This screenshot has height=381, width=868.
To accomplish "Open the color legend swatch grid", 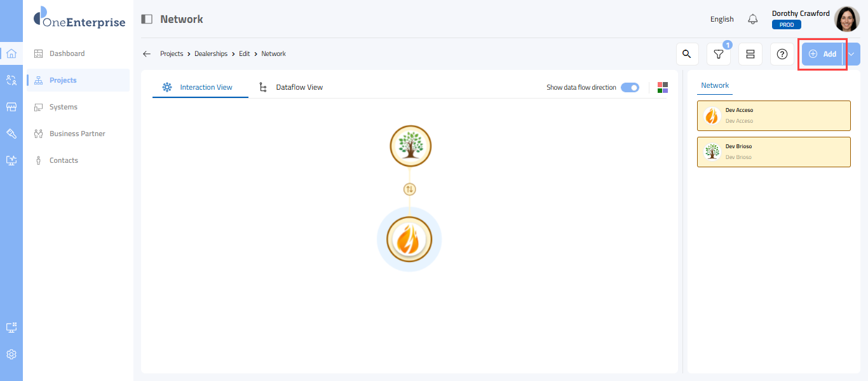I will (x=663, y=87).
